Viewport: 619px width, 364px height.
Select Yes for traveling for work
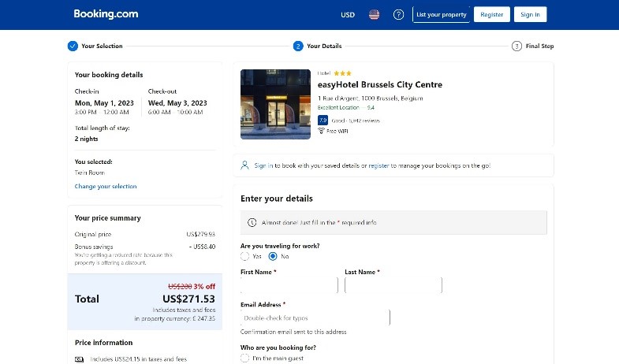[x=245, y=256]
